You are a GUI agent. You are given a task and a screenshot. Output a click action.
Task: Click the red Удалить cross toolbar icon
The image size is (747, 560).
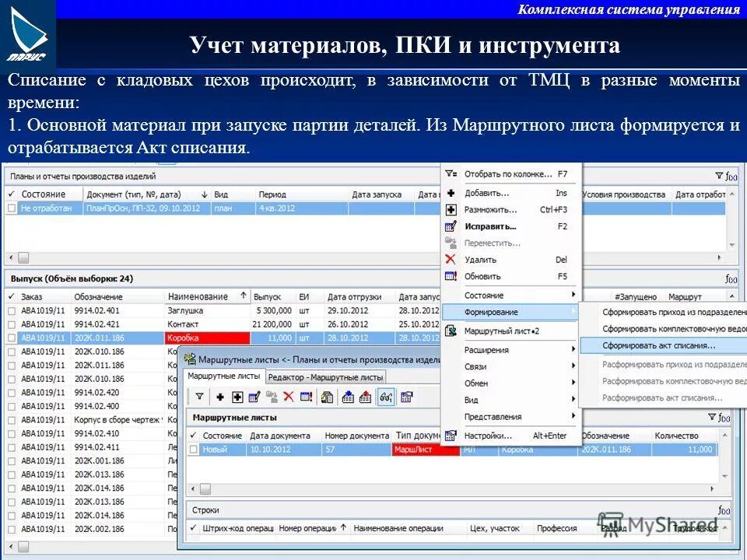288,396
